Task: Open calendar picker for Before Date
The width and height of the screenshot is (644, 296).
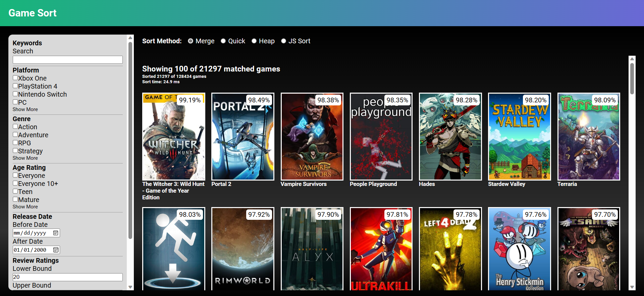Action: [56, 233]
